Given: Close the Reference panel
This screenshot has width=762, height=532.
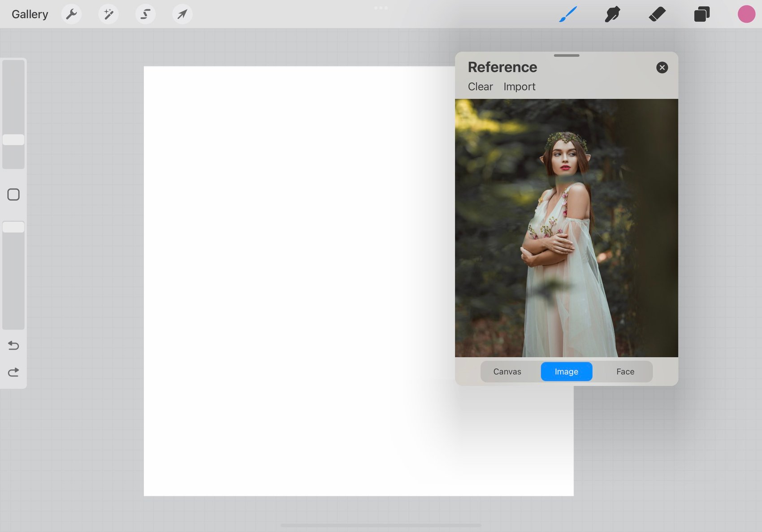Looking at the screenshot, I should pos(662,68).
